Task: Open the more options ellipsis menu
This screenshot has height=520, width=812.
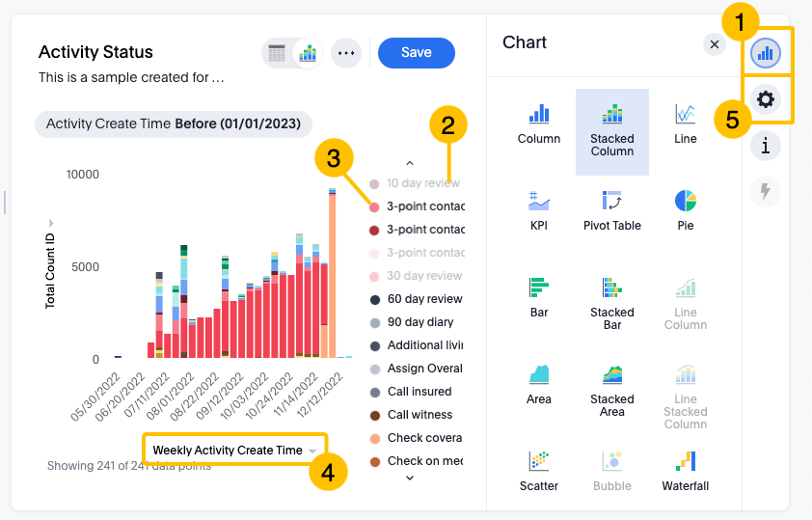Action: [345, 53]
